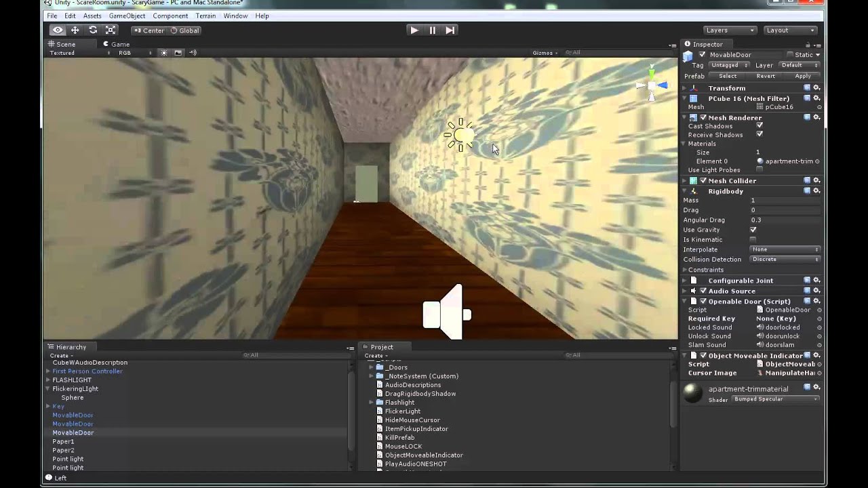Select FlickerLight in Project panel
Image resolution: width=868 pixels, height=488 pixels.
pyautogui.click(x=402, y=411)
